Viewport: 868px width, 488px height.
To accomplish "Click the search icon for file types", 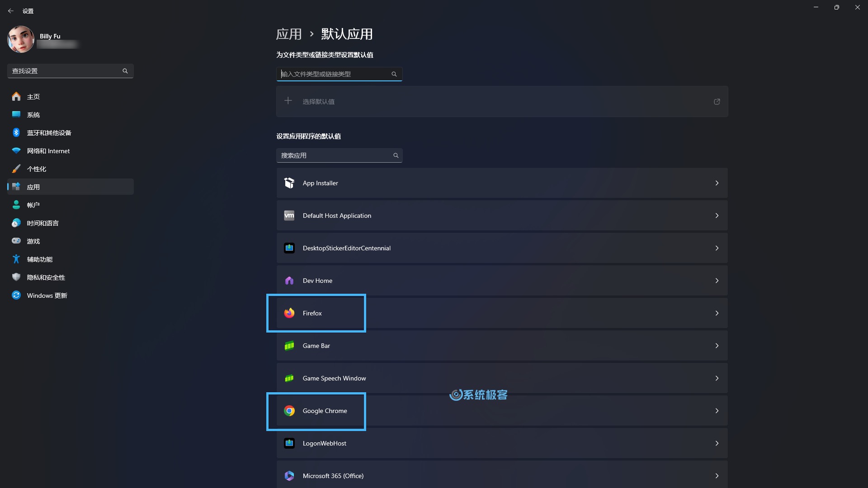I will 393,73.
